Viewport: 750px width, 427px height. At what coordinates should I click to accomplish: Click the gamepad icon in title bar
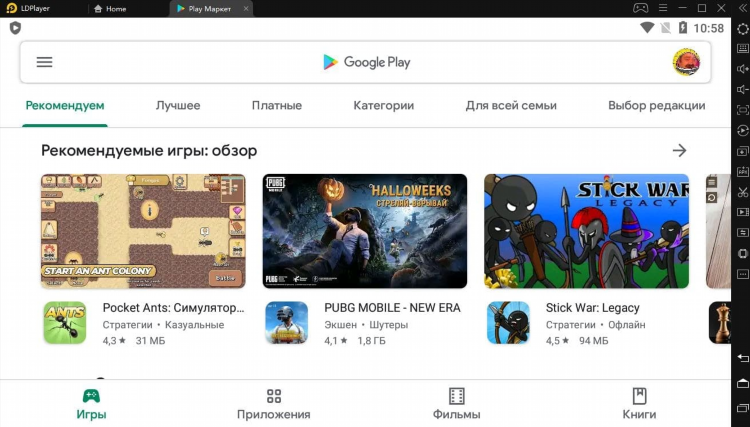coord(640,8)
